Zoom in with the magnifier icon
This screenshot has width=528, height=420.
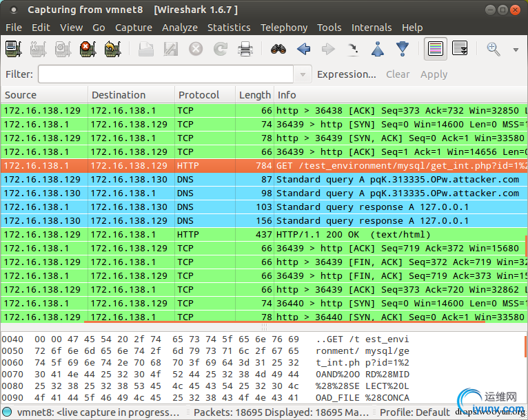point(494,49)
